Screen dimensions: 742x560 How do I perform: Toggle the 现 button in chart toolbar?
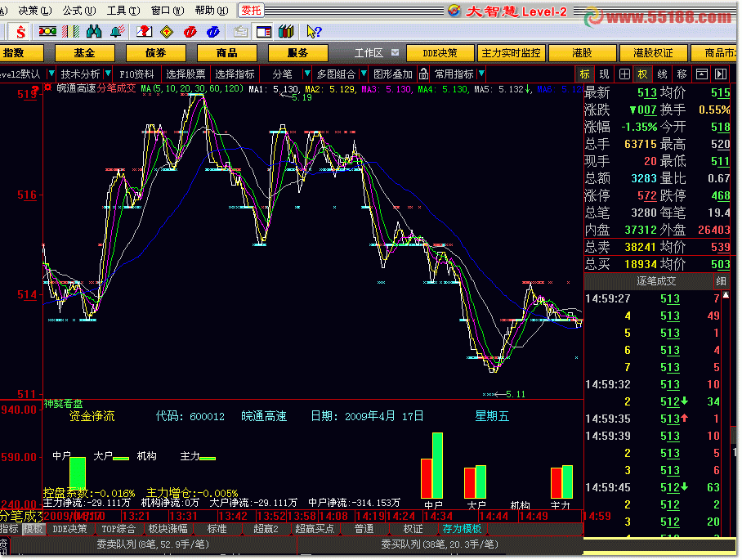pos(604,74)
